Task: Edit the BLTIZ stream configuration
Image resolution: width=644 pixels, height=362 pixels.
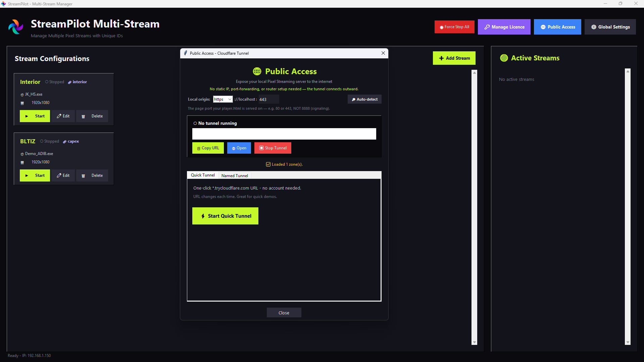Action: pos(63,175)
